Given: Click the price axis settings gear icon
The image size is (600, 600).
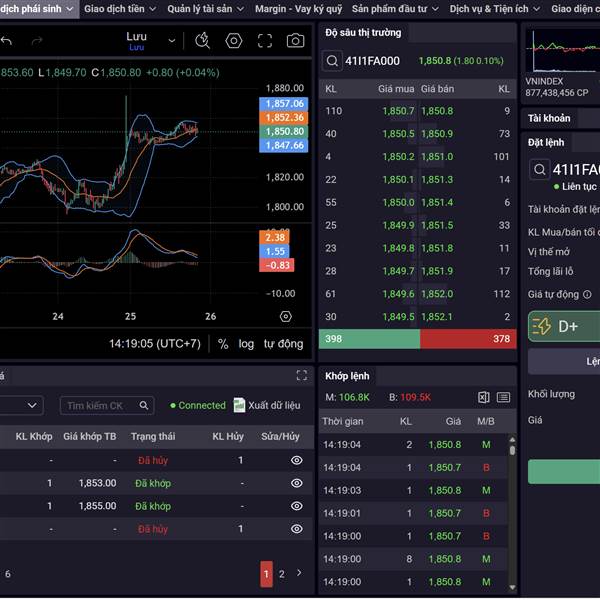Looking at the screenshot, I should 285,316.
